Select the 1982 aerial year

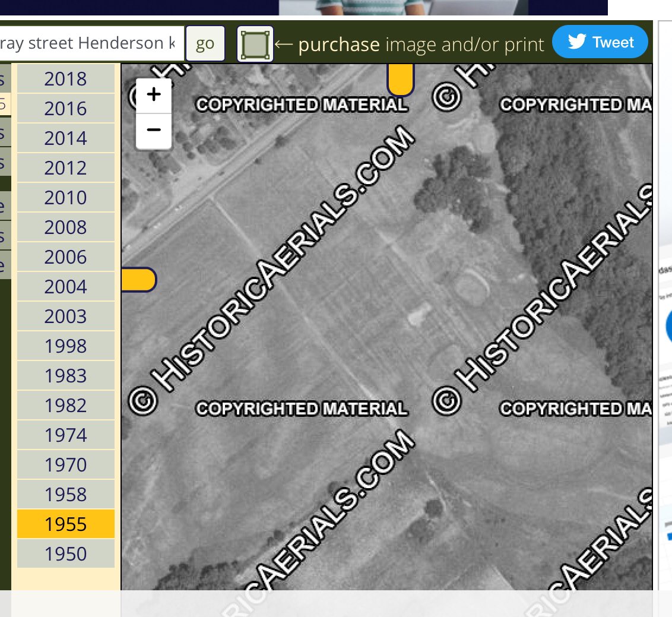tap(65, 405)
